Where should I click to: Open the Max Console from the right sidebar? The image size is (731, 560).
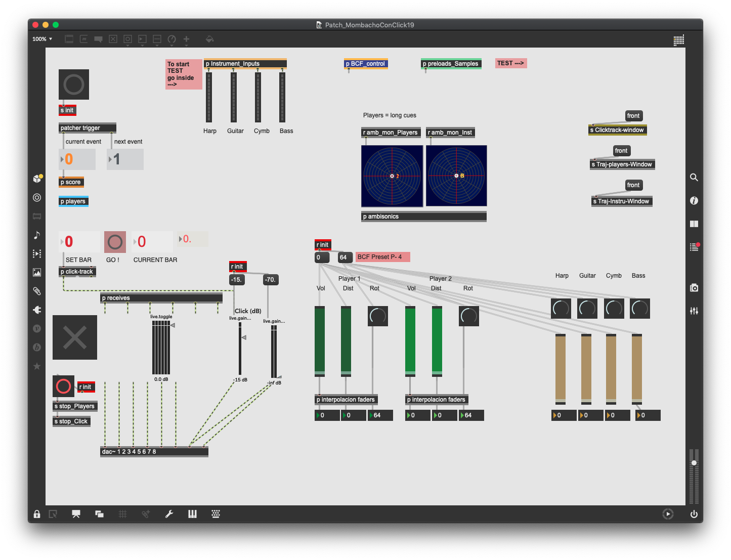[x=694, y=246]
